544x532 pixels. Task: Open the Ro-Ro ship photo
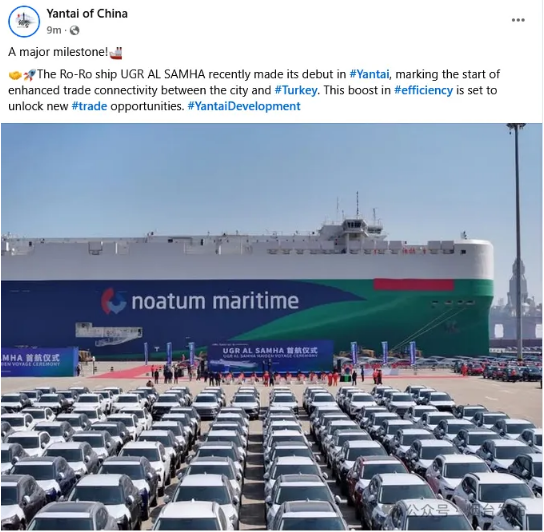click(x=271, y=327)
